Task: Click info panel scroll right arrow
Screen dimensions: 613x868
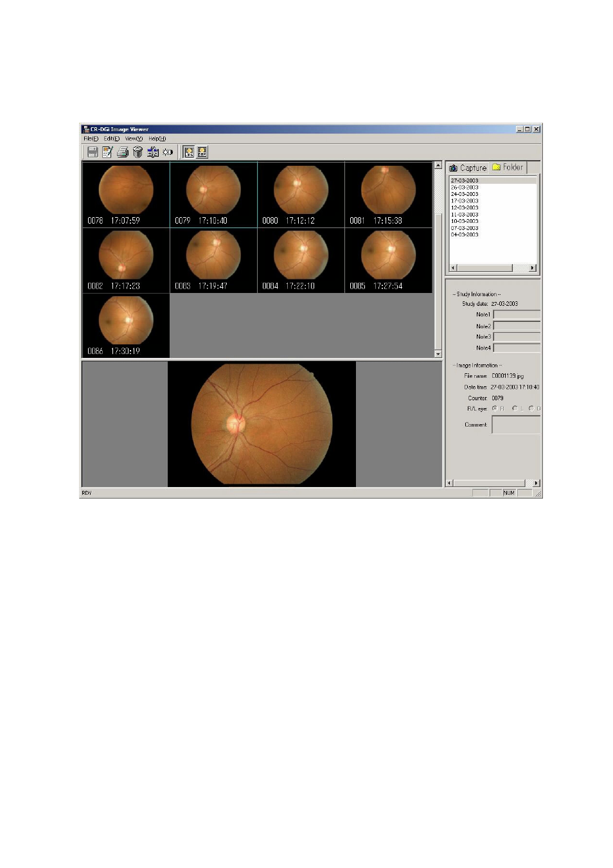Action: click(537, 483)
